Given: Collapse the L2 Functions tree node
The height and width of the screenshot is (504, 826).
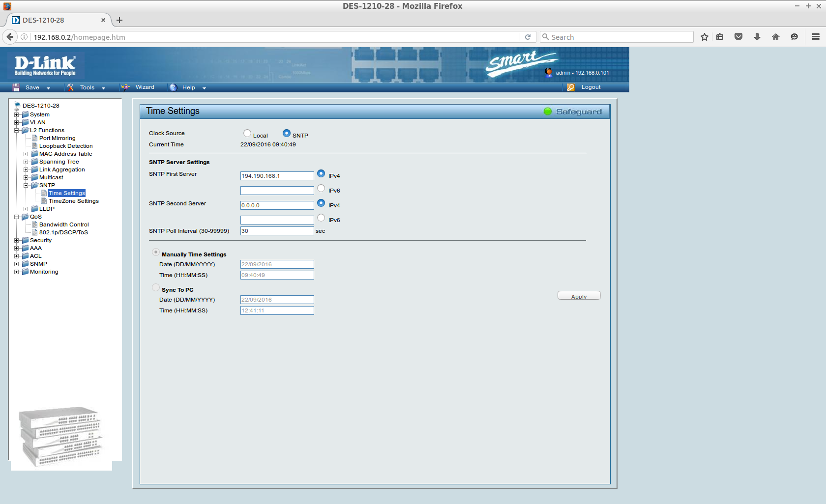Looking at the screenshot, I should click(x=16, y=131).
